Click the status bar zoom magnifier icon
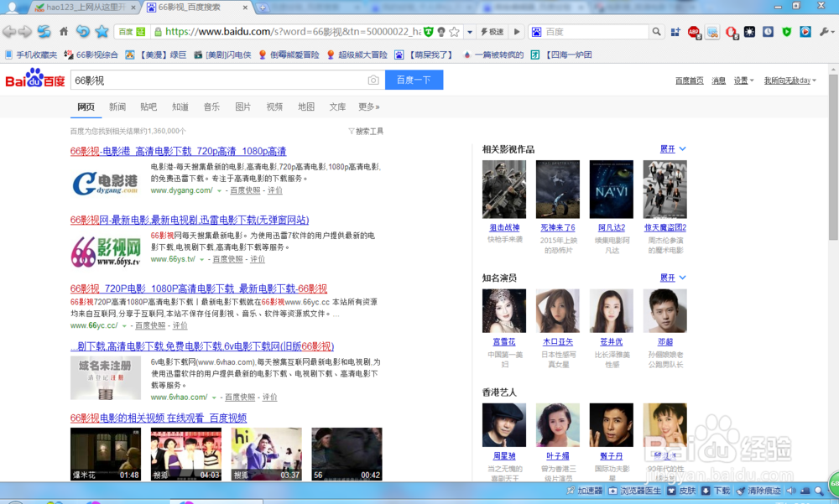 click(819, 491)
